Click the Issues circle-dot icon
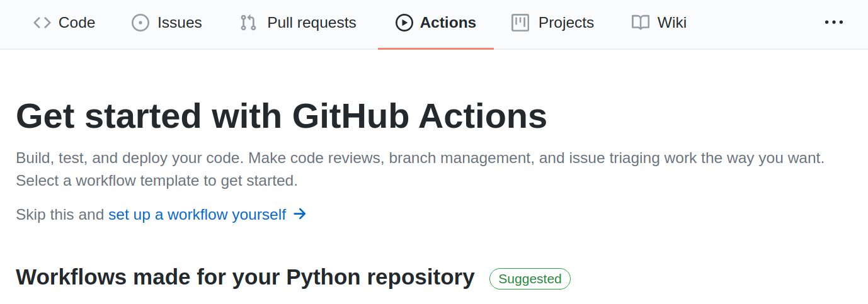The width and height of the screenshot is (868, 304). tap(140, 23)
